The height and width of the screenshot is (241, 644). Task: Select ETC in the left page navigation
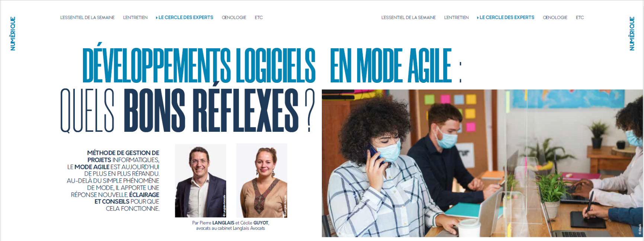(x=259, y=17)
